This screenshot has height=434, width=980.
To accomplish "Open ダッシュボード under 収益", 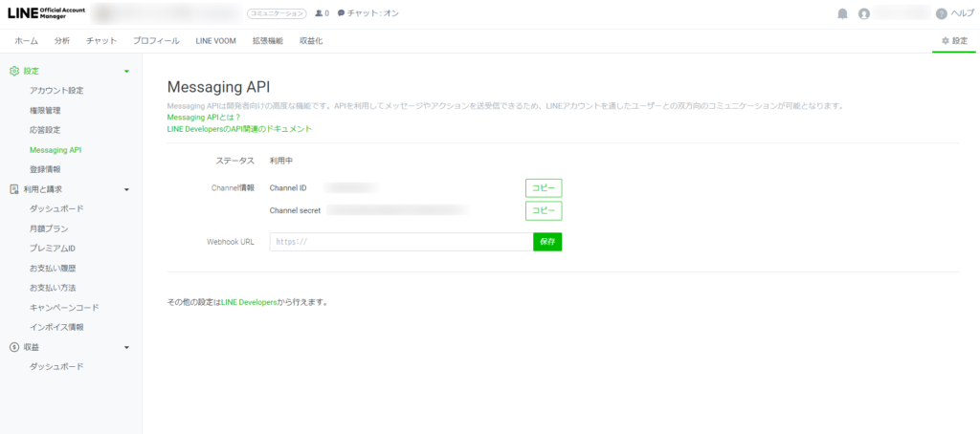I will pyautogui.click(x=56, y=366).
